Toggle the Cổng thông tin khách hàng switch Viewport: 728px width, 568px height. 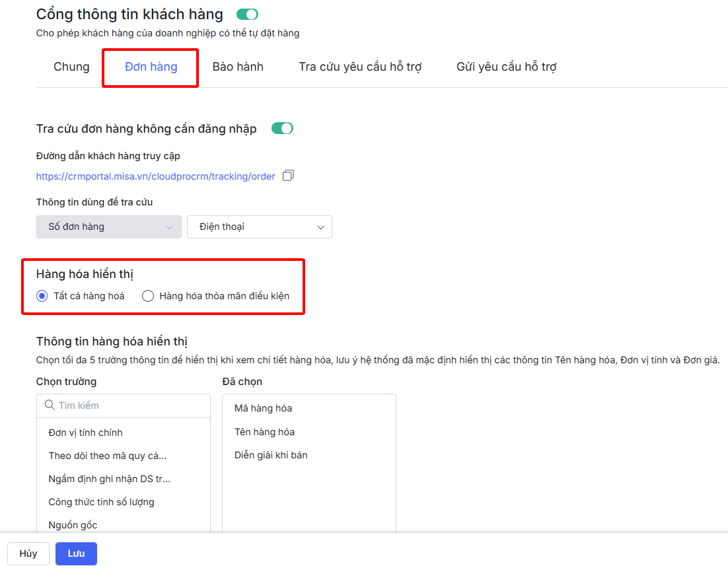tap(248, 14)
